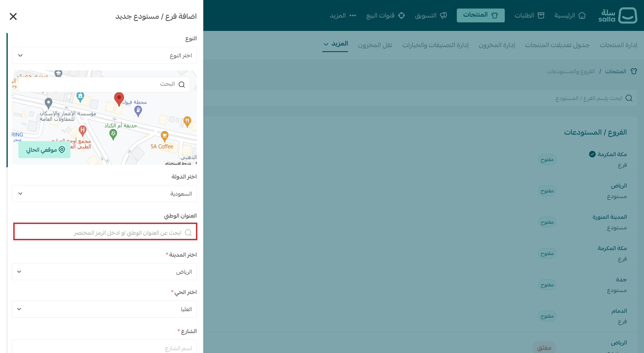The height and width of the screenshot is (353, 644).
Task: Click the hospital H marker on map
Action: point(82,130)
